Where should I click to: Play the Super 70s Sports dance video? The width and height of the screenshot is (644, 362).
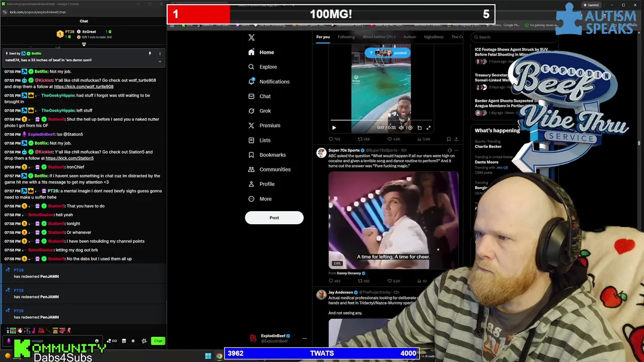pos(393,220)
